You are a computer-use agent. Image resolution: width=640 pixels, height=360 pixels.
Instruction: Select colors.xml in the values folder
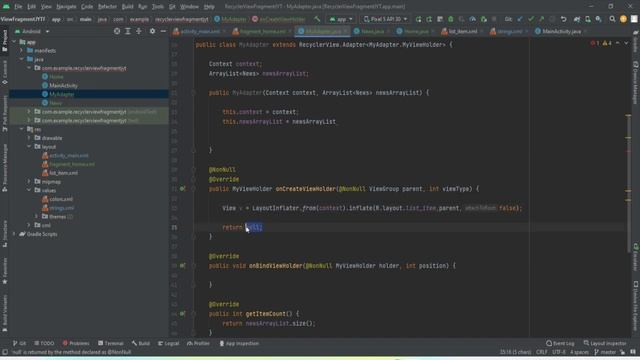coord(61,199)
